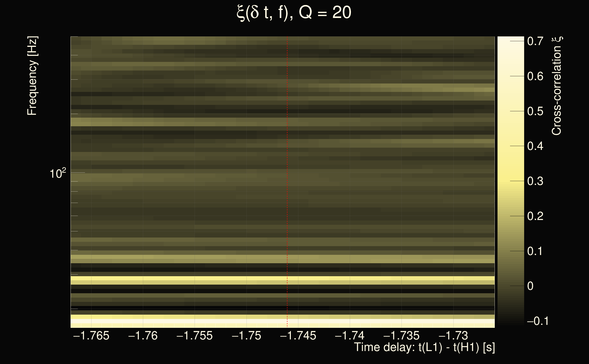Screen dimensions: 589x364
Task: Click the Cross-correlation ξ colorbar title
Action: pyautogui.click(x=556, y=86)
